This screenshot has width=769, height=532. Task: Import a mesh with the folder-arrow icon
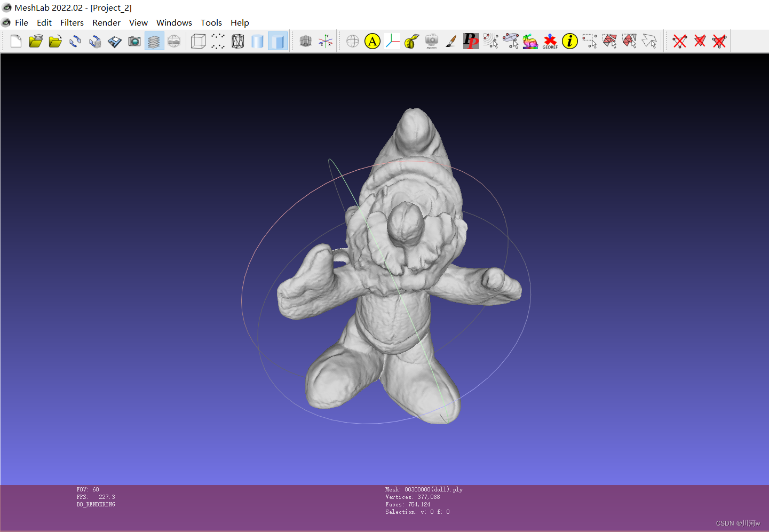(56, 41)
